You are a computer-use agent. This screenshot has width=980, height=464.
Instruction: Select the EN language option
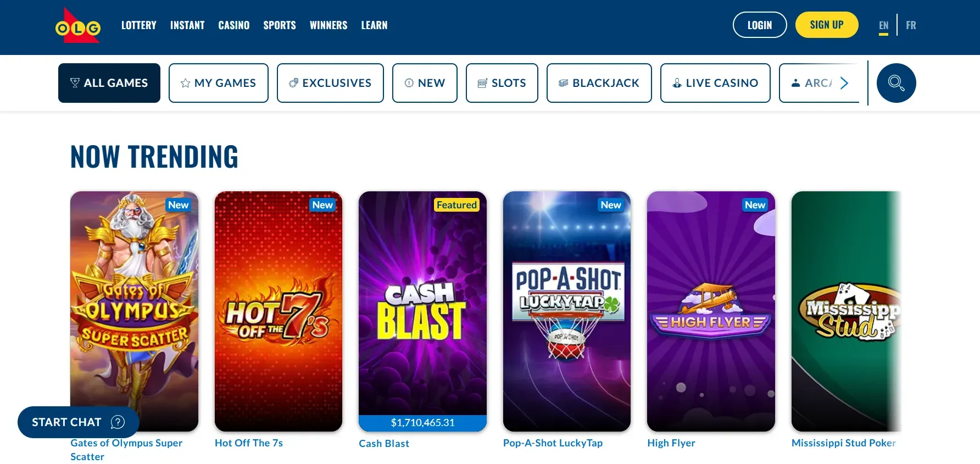[883, 25]
